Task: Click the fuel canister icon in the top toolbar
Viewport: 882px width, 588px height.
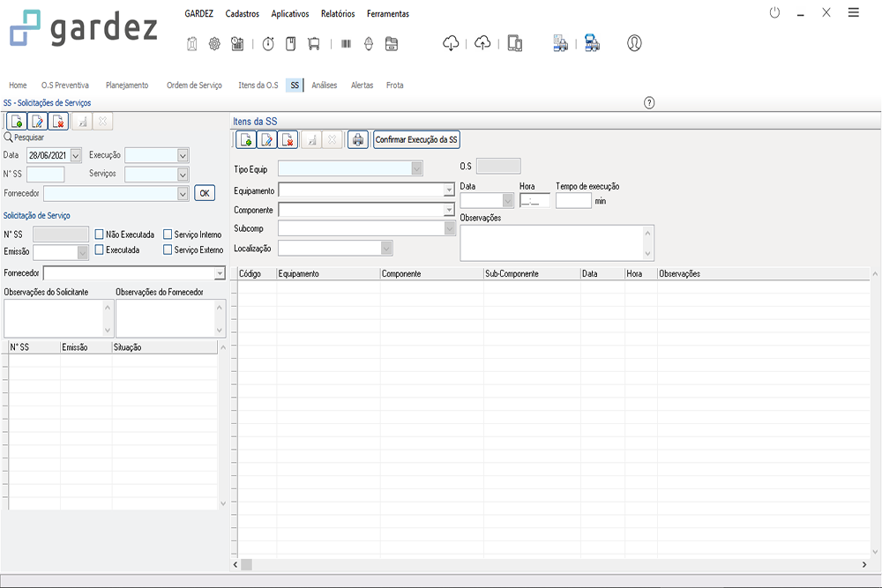Action: pyautogui.click(x=191, y=44)
